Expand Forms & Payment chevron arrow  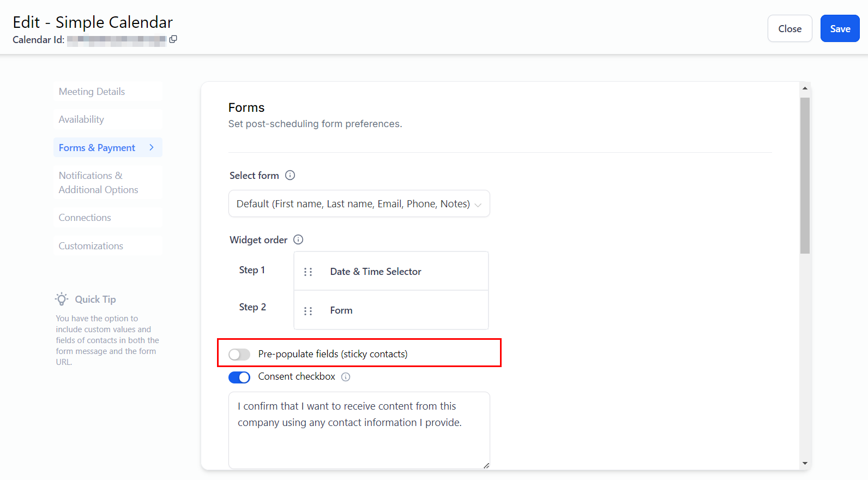tap(152, 147)
